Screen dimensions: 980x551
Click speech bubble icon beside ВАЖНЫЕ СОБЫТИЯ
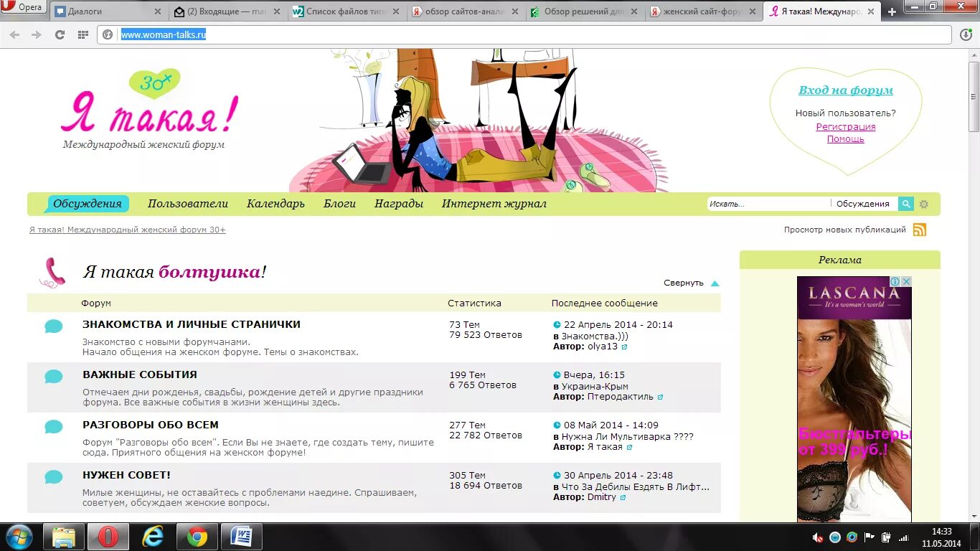[54, 377]
